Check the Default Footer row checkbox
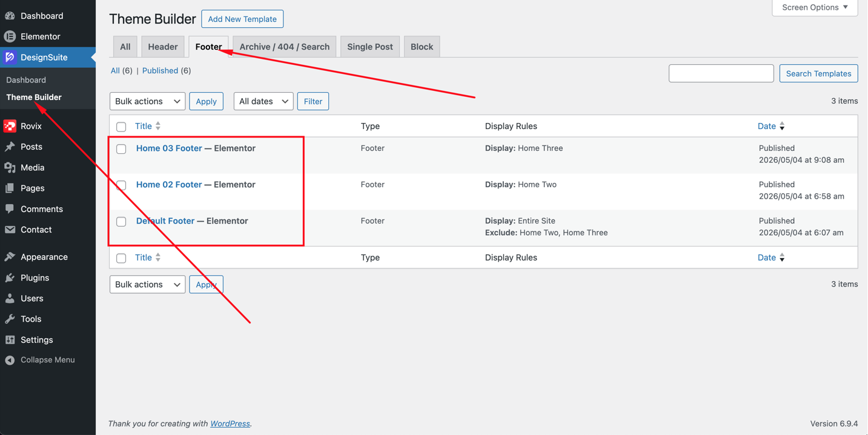Image resolution: width=868 pixels, height=435 pixels. (121, 222)
